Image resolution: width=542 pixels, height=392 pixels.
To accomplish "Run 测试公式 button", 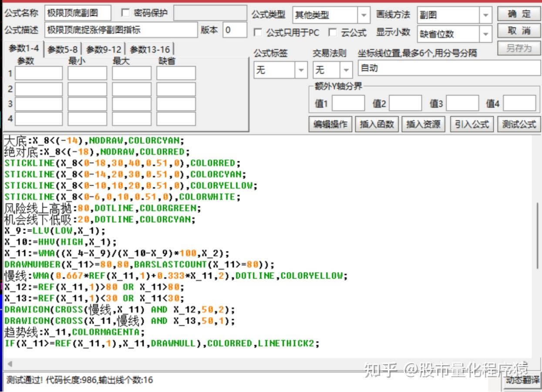I will [x=519, y=124].
